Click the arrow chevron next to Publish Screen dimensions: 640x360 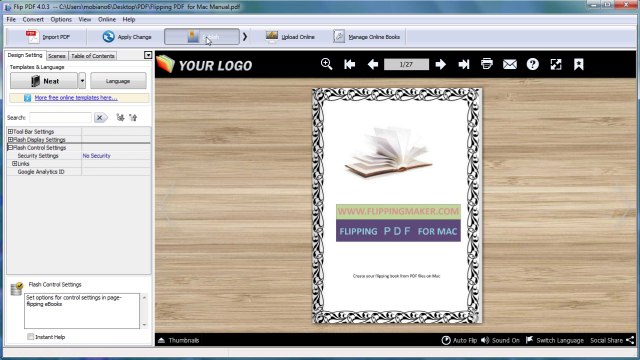(245, 37)
